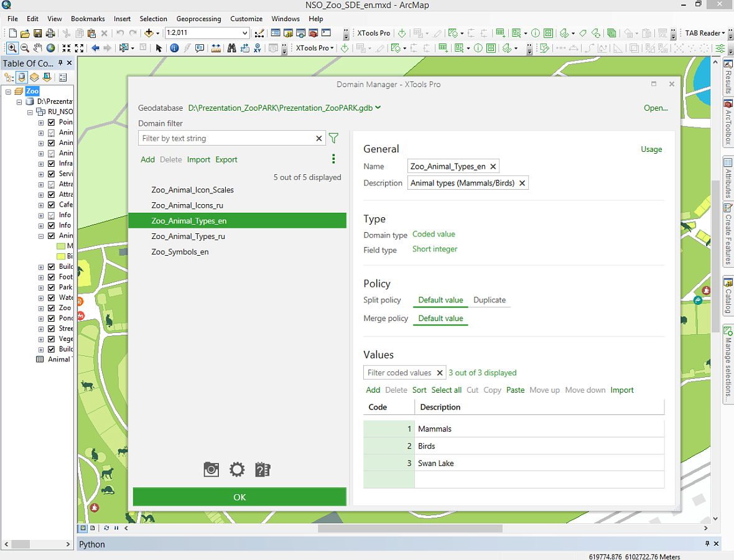Go back to previous extent arrow
The image size is (734, 560).
pyautogui.click(x=96, y=48)
